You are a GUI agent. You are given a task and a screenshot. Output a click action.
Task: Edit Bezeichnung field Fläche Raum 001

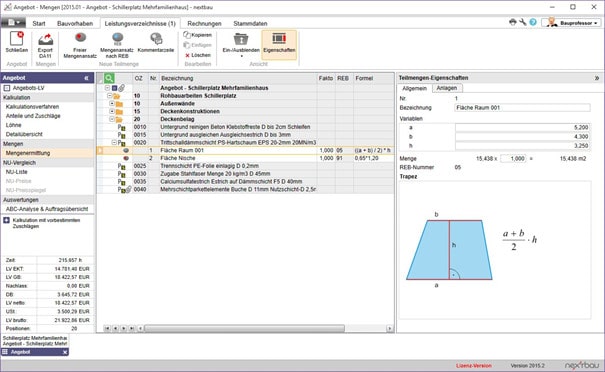(x=522, y=108)
